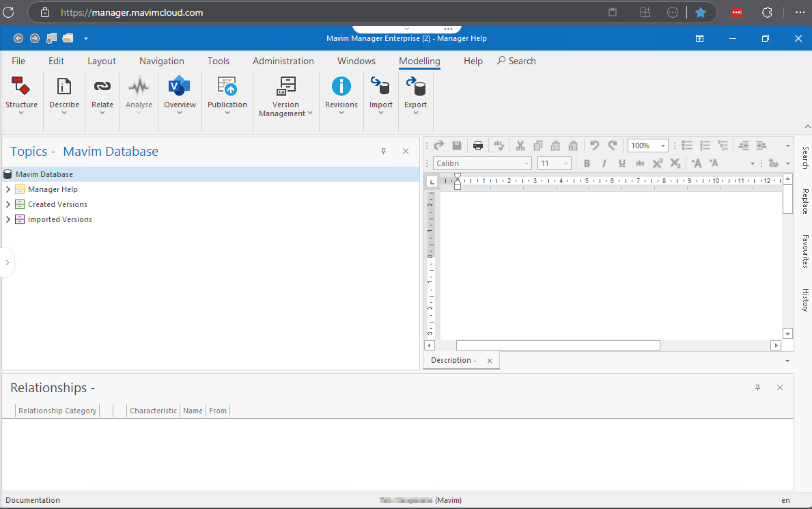The height and width of the screenshot is (509, 812).
Task: Open the Replace side panel
Action: coord(805,201)
